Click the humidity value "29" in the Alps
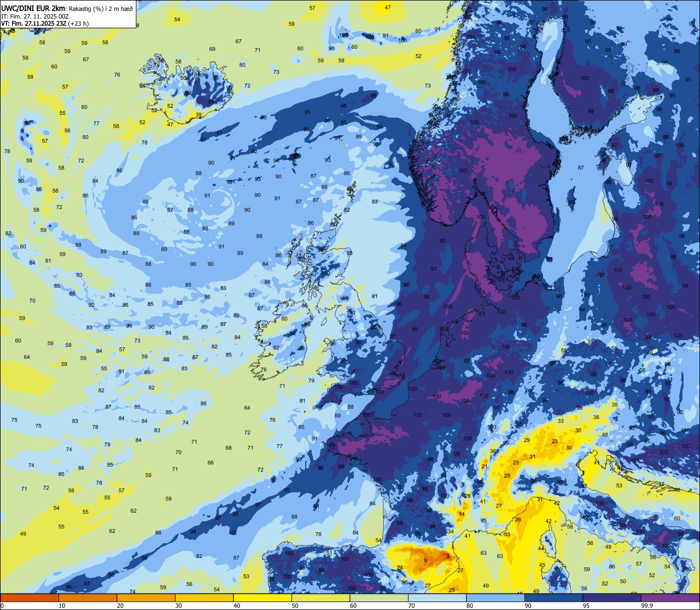 pyautogui.click(x=527, y=440)
